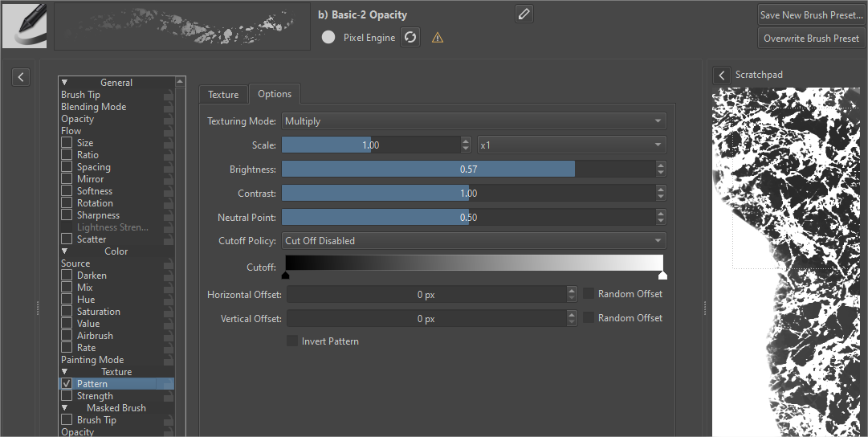868x437 pixels.
Task: Uncheck the Pattern texture option
Action: pos(67,384)
